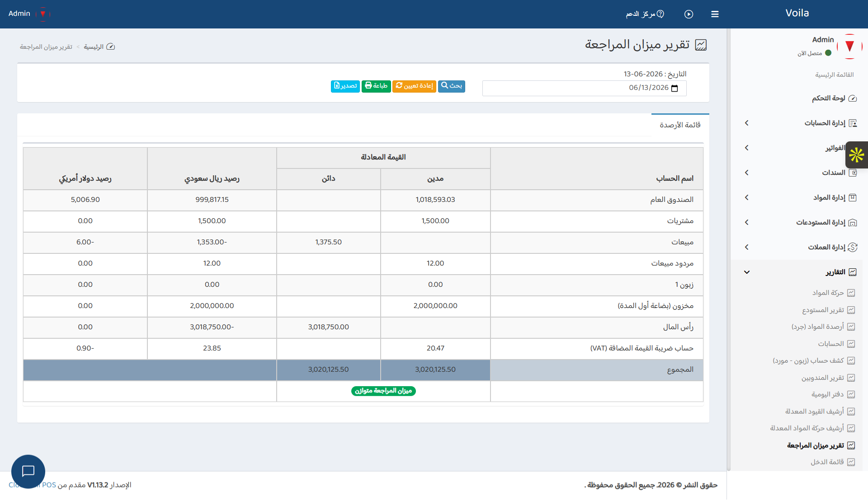This screenshot has height=500, width=868.
Task: Expand إدارة الحسابات sidebar menu
Action: coord(801,123)
